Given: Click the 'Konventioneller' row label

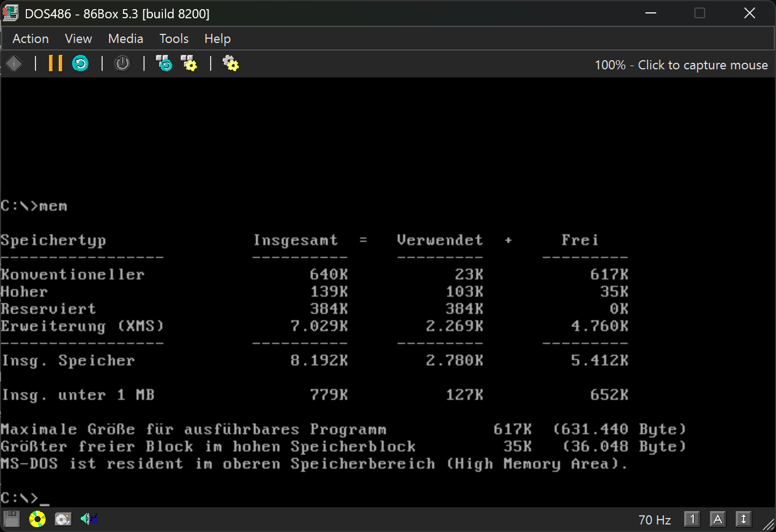Looking at the screenshot, I should [x=73, y=275].
